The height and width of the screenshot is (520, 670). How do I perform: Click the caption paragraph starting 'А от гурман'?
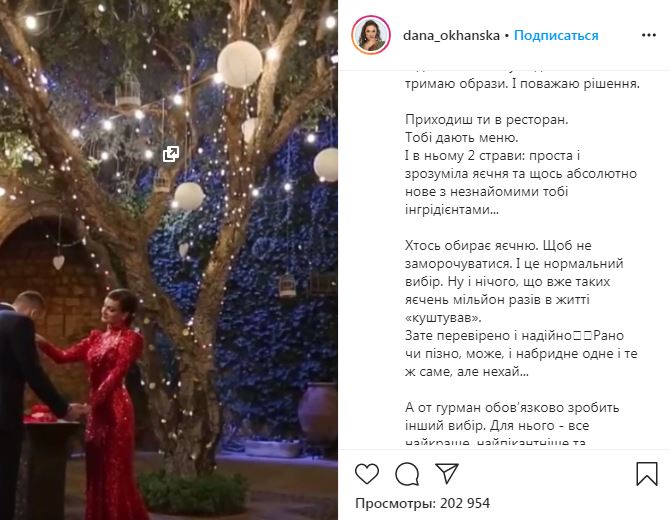pos(512,425)
